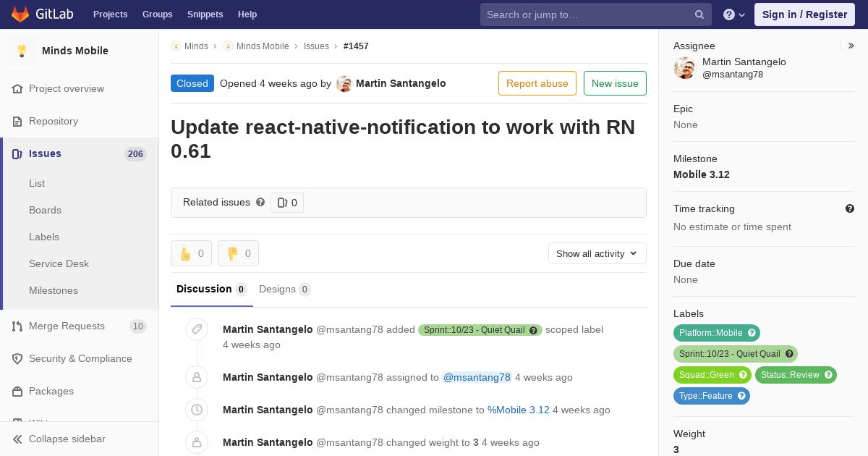The image size is (868, 456).
Task: Click the search magnifier icon
Action: coord(699,14)
